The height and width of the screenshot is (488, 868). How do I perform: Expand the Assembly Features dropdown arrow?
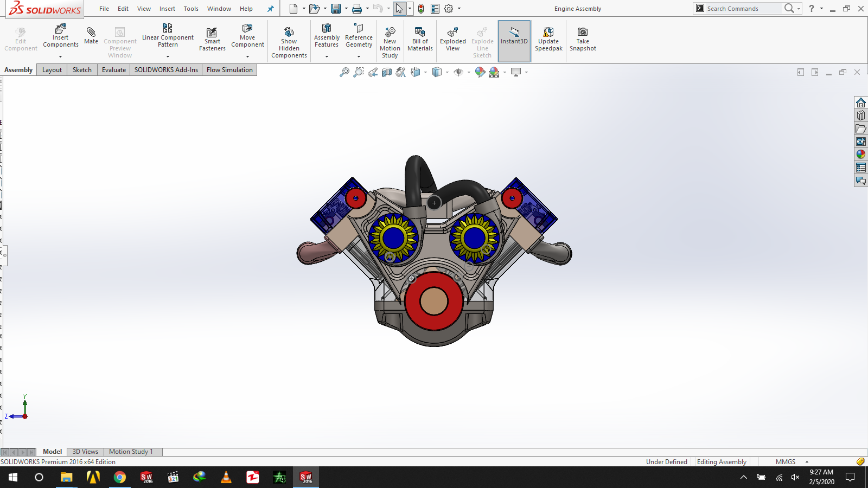click(x=327, y=56)
